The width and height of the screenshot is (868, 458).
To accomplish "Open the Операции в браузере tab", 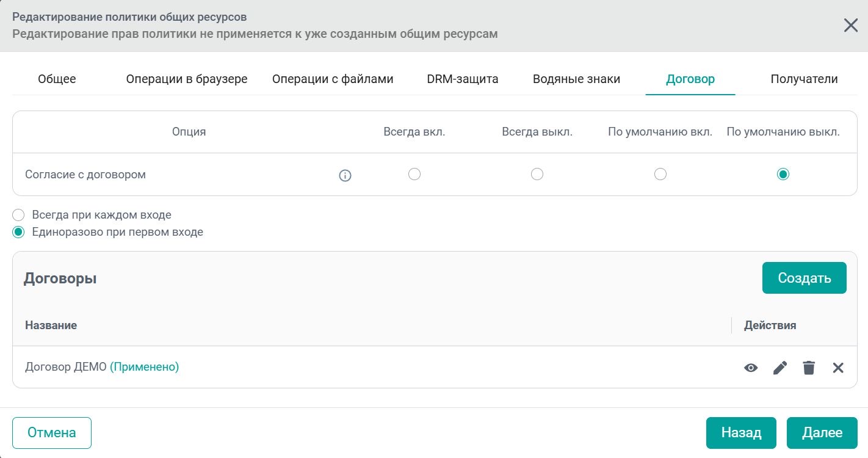I will pyautogui.click(x=187, y=79).
